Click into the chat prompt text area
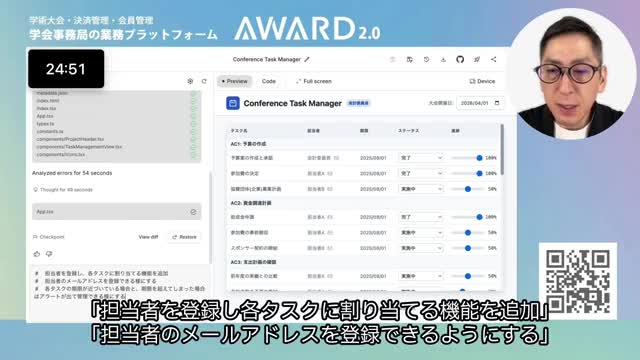This screenshot has width=640, height=360. pyautogui.click(x=119, y=284)
